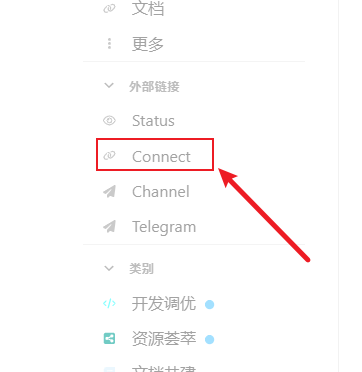This screenshot has width=362, height=372.
Task: Collapse the 类别 section chevron
Action: click(109, 268)
